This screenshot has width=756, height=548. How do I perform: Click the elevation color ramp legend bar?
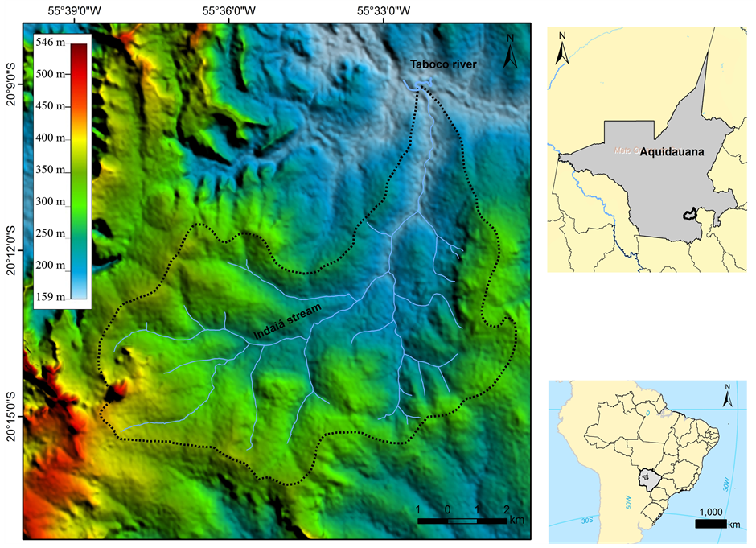click(78, 171)
